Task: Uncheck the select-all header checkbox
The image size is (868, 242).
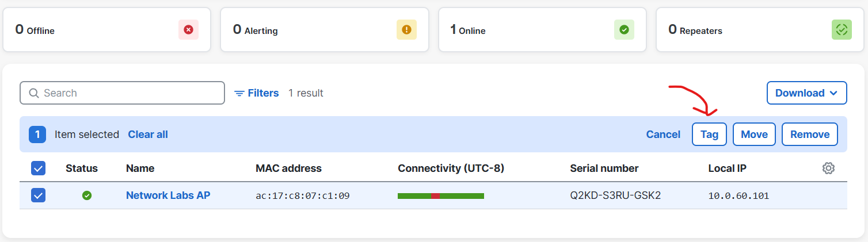Action: click(38, 168)
